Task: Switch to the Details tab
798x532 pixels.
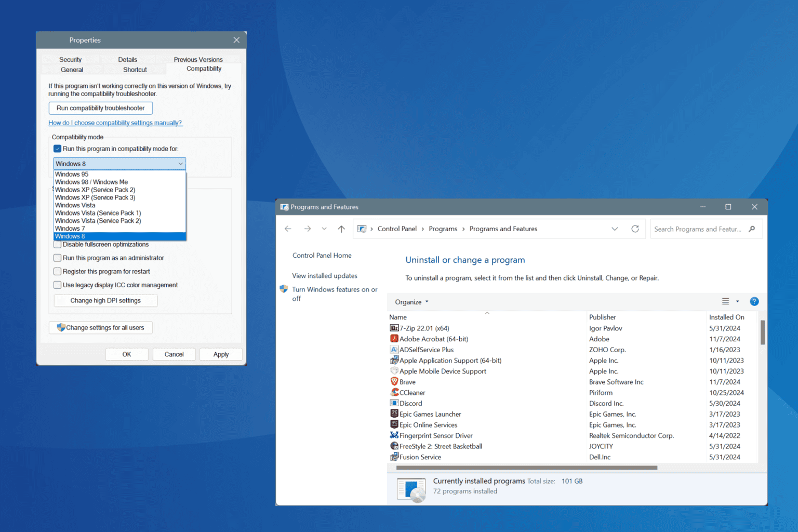Action: (127, 59)
